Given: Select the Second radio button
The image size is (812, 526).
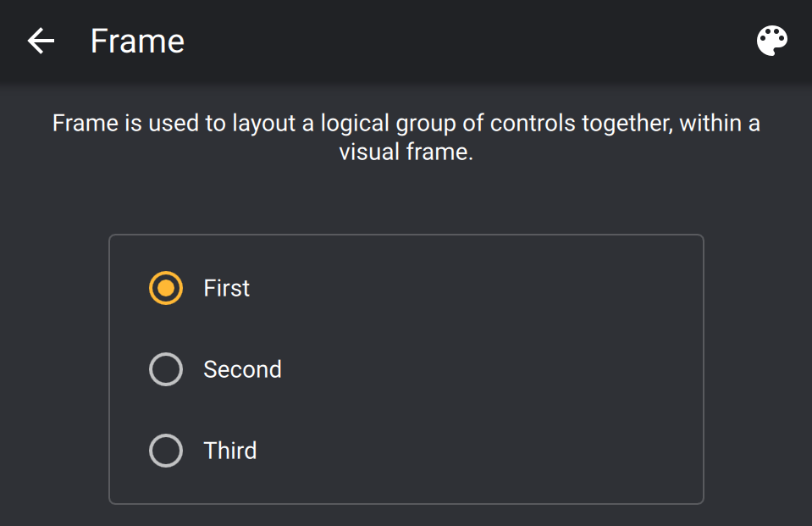Looking at the screenshot, I should [x=166, y=369].
